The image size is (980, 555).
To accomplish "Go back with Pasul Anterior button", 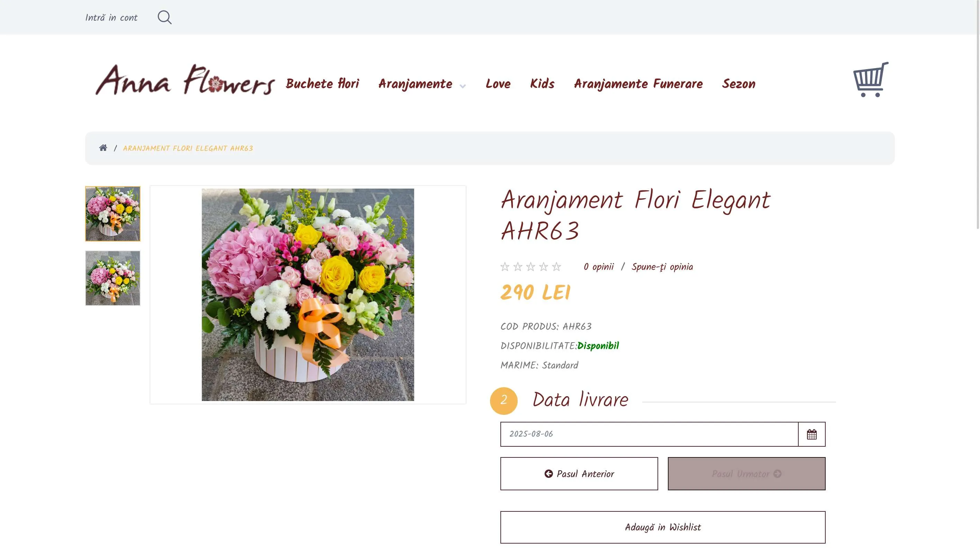I will tap(579, 473).
